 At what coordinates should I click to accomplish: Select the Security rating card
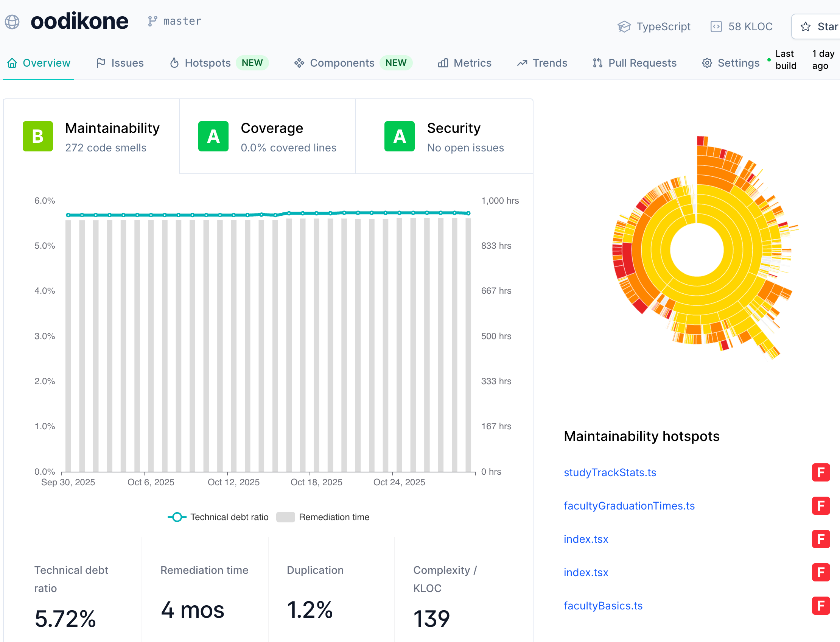(x=444, y=136)
